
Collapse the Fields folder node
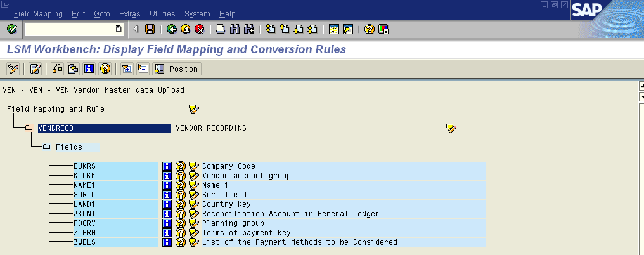pyautogui.click(x=46, y=147)
